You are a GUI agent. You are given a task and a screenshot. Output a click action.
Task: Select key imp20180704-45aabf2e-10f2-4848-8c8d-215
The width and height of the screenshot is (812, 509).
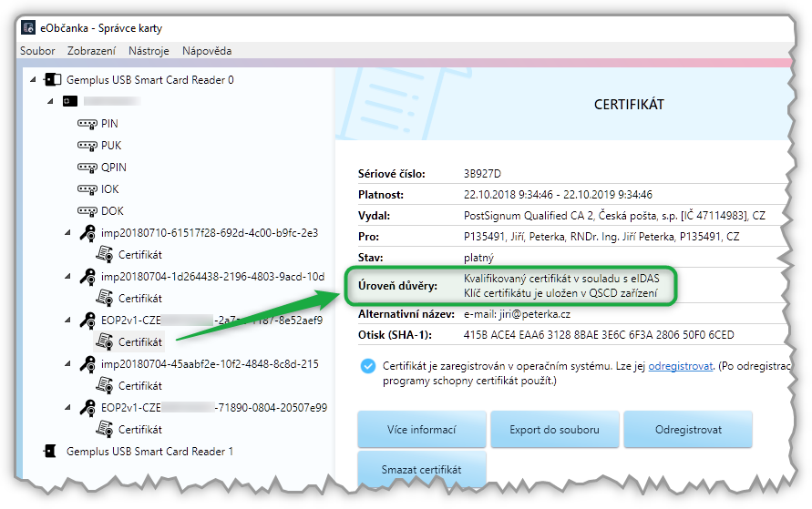[210, 364]
